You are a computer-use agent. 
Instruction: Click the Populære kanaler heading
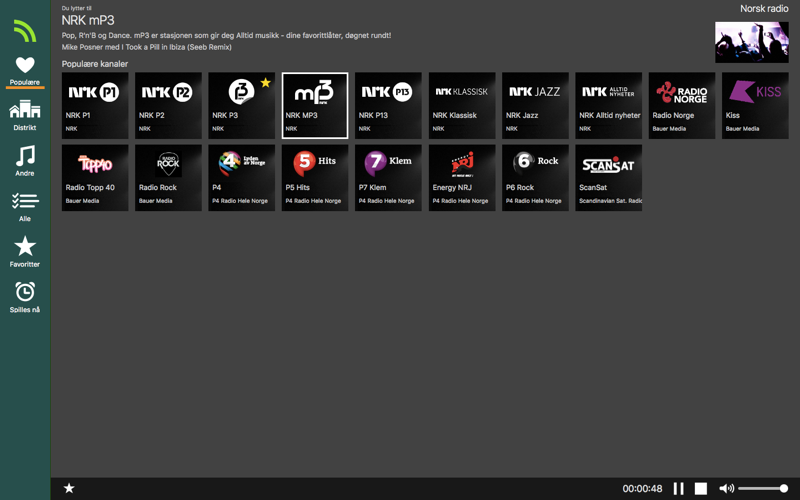[95, 64]
